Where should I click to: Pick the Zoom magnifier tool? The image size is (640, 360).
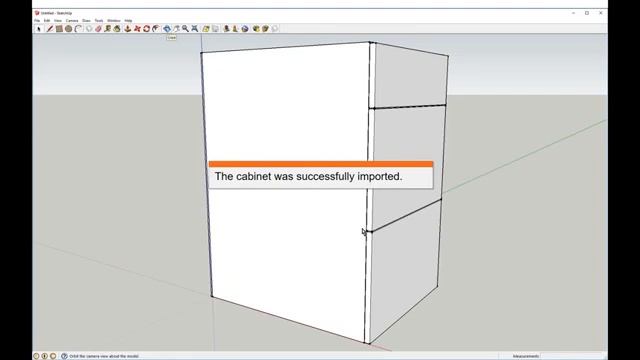pyautogui.click(x=185, y=29)
